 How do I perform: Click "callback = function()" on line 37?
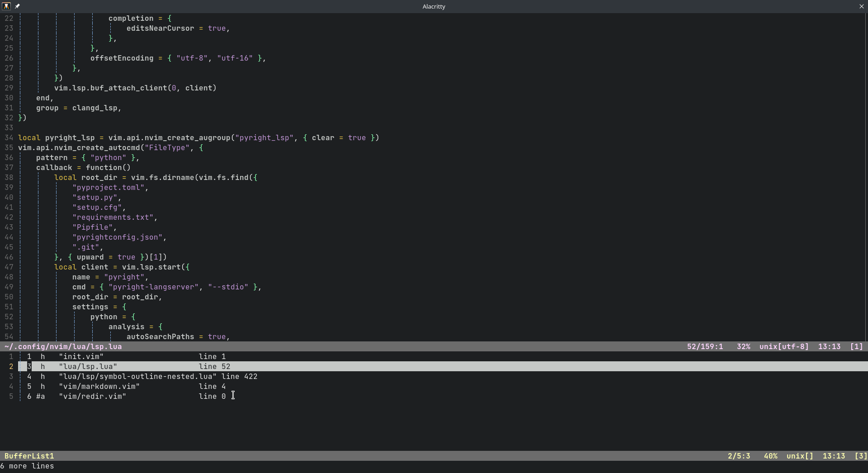[x=83, y=167]
